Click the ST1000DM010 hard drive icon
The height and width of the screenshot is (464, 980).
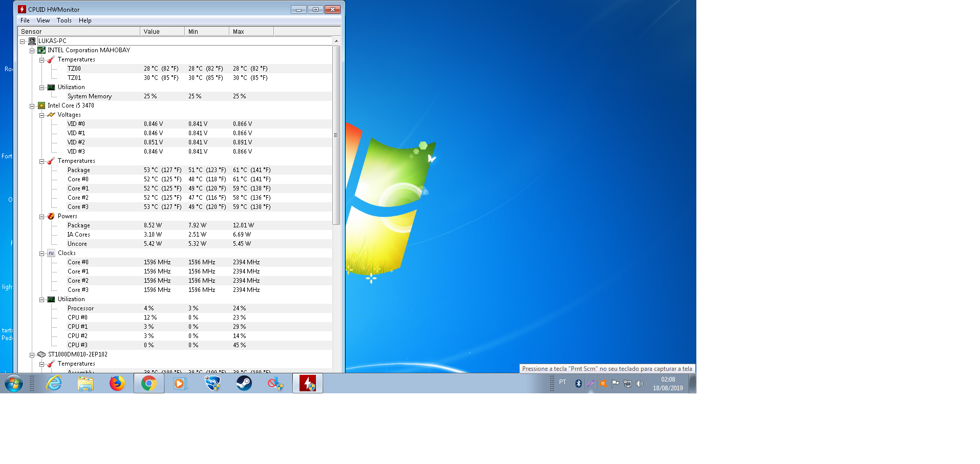[x=41, y=354]
